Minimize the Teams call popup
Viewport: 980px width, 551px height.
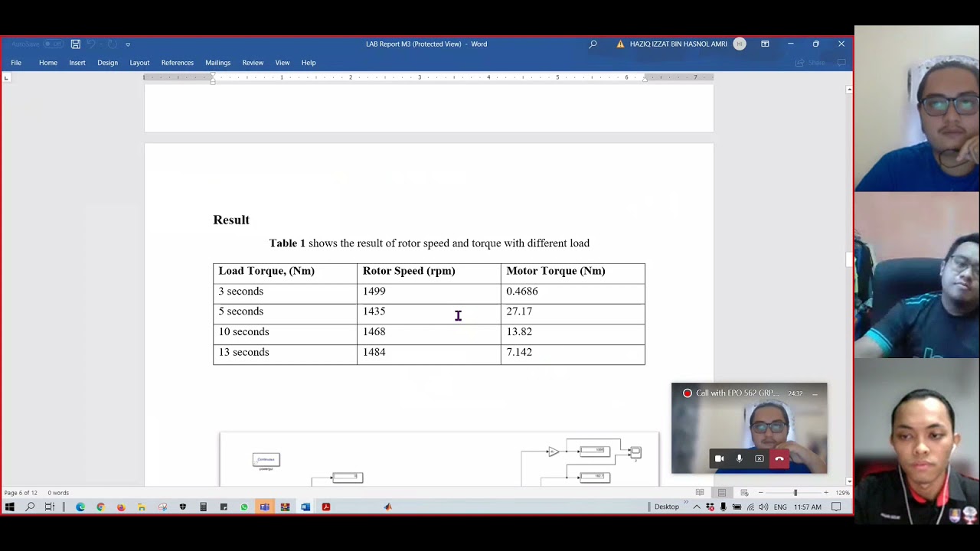(815, 393)
